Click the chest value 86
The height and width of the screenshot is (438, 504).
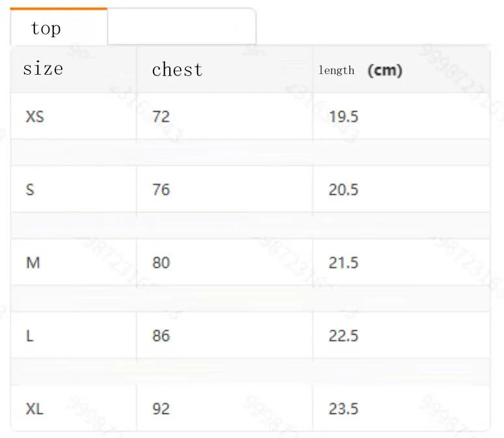[161, 336]
